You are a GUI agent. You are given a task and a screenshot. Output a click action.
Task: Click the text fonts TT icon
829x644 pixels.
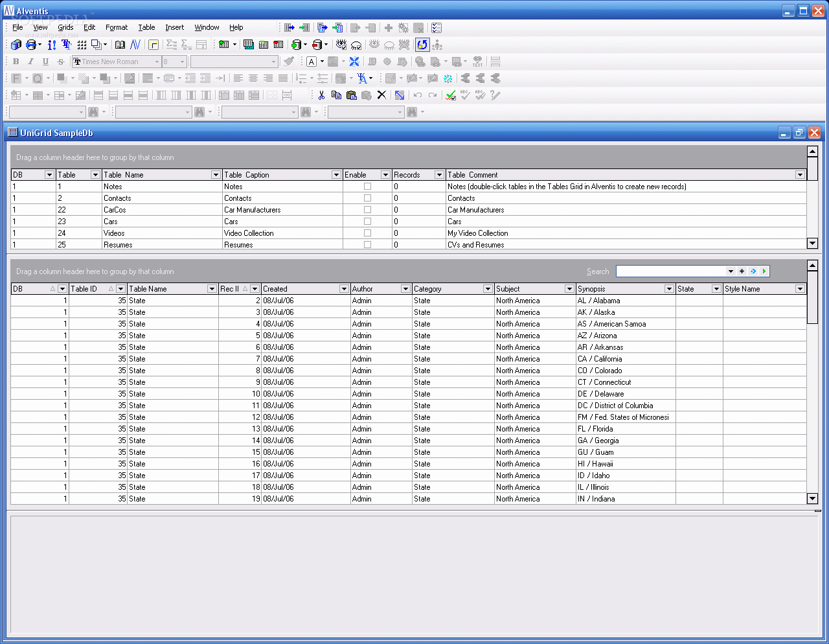pyautogui.click(x=66, y=45)
